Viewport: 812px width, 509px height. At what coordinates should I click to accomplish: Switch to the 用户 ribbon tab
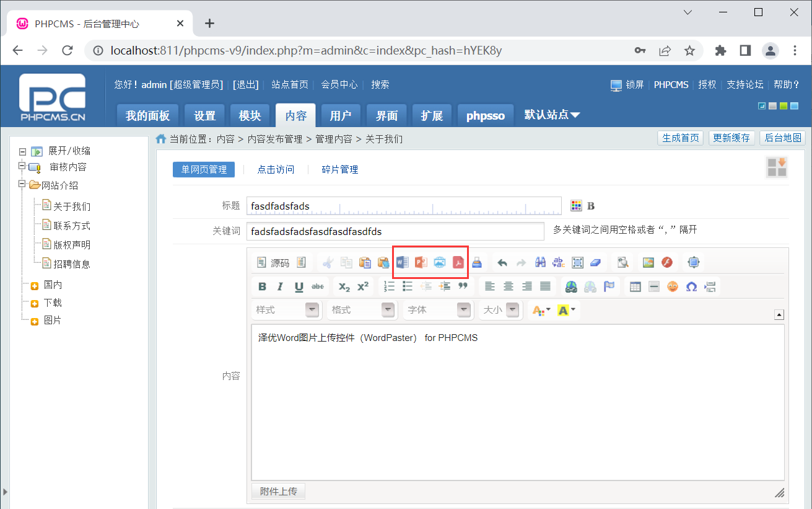(x=341, y=115)
